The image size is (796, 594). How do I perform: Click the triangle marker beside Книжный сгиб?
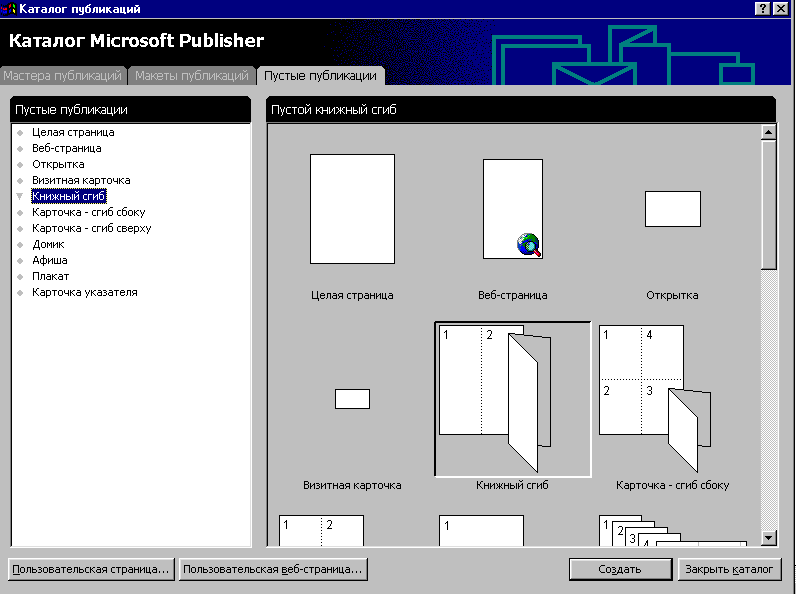coord(20,196)
